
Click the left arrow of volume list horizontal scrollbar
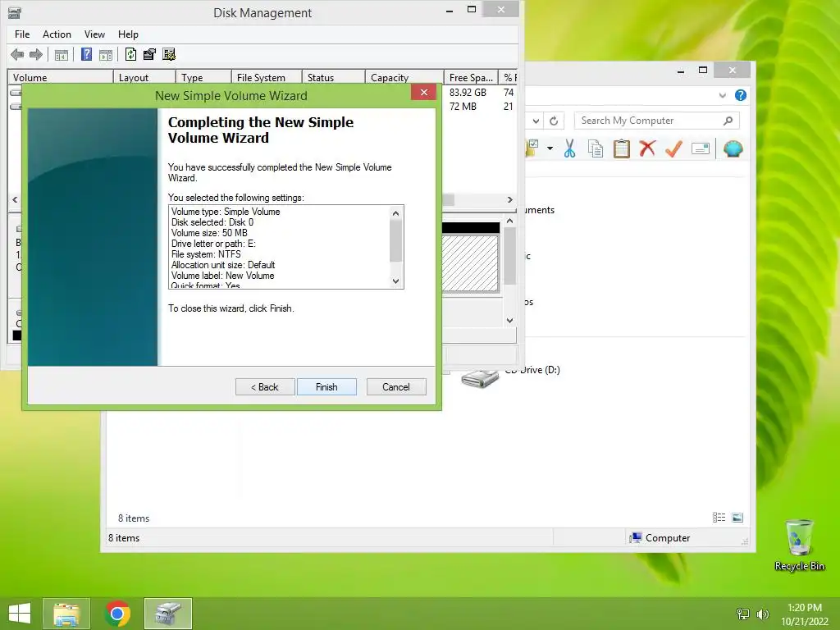[15, 199]
